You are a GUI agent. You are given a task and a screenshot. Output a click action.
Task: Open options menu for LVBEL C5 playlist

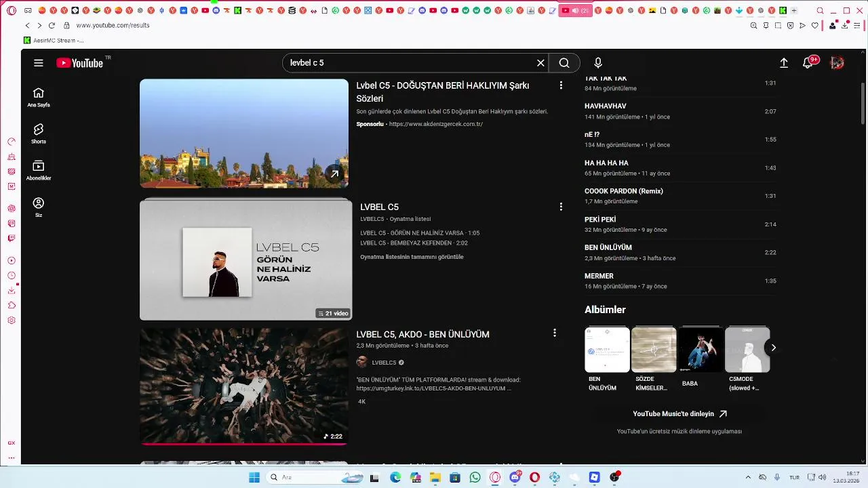[561, 207]
